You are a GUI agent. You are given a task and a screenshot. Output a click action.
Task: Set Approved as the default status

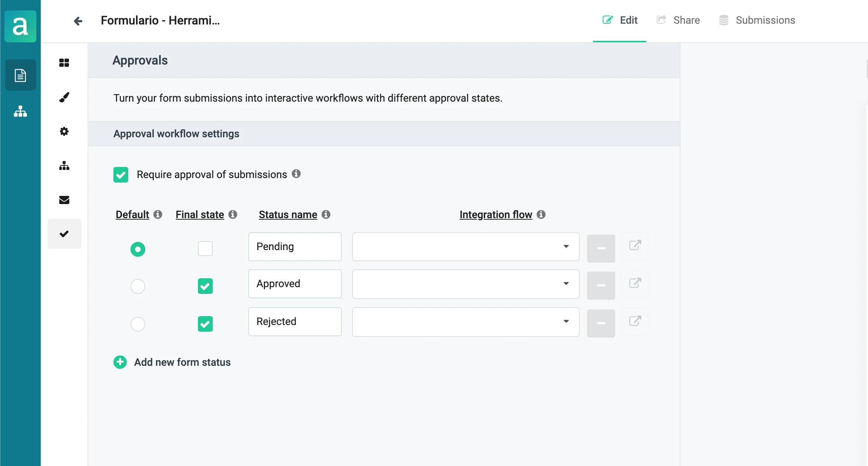coord(138,286)
